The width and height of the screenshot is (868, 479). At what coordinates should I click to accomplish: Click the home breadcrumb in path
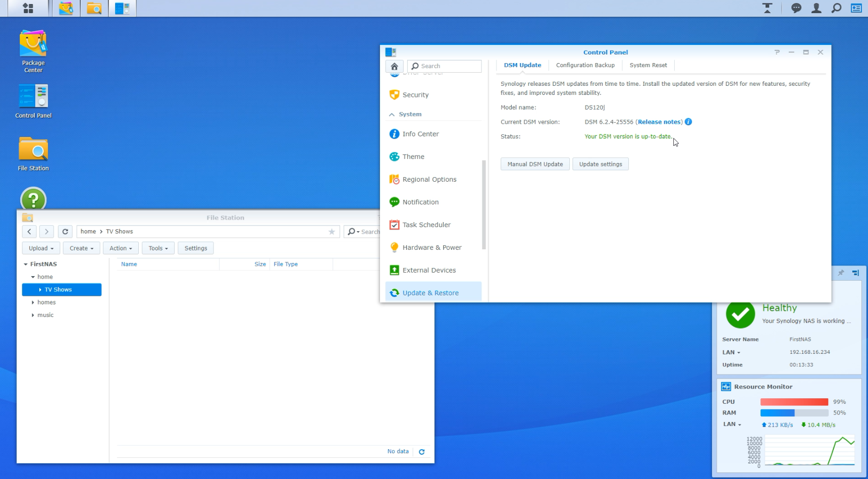point(88,232)
